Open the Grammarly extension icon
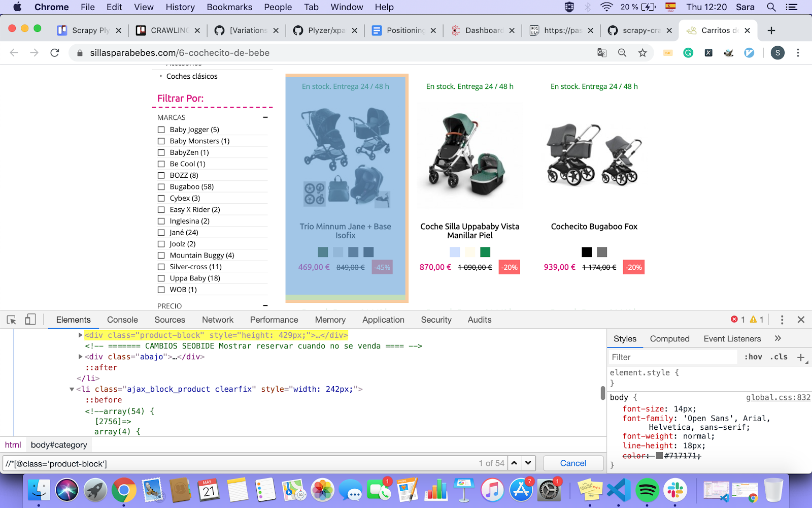This screenshot has width=812, height=508. tap(688, 53)
